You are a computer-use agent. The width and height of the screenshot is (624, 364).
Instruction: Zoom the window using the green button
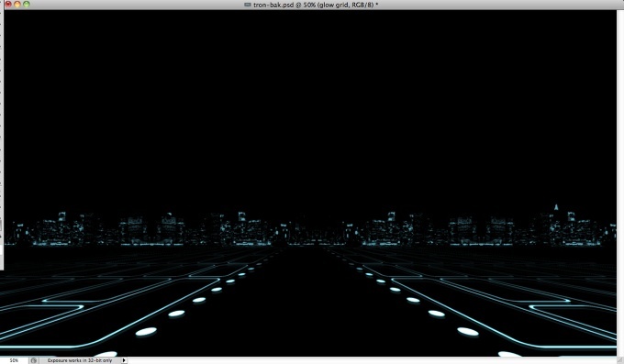click(27, 5)
